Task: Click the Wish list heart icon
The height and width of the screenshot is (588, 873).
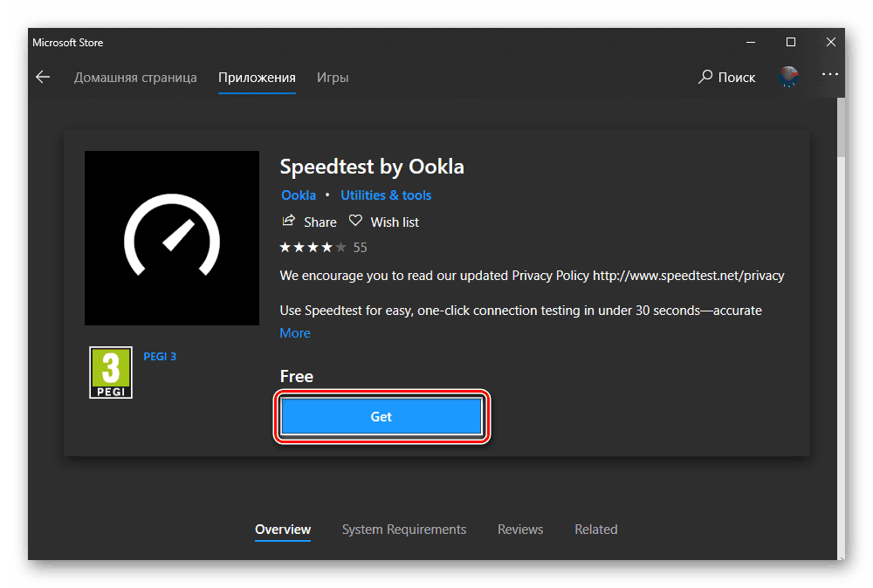Action: [x=355, y=222]
